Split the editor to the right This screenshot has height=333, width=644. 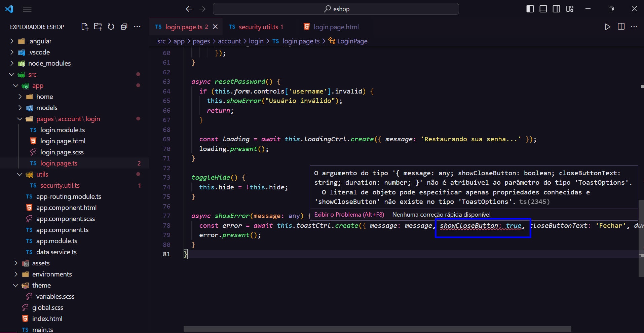pos(621,27)
